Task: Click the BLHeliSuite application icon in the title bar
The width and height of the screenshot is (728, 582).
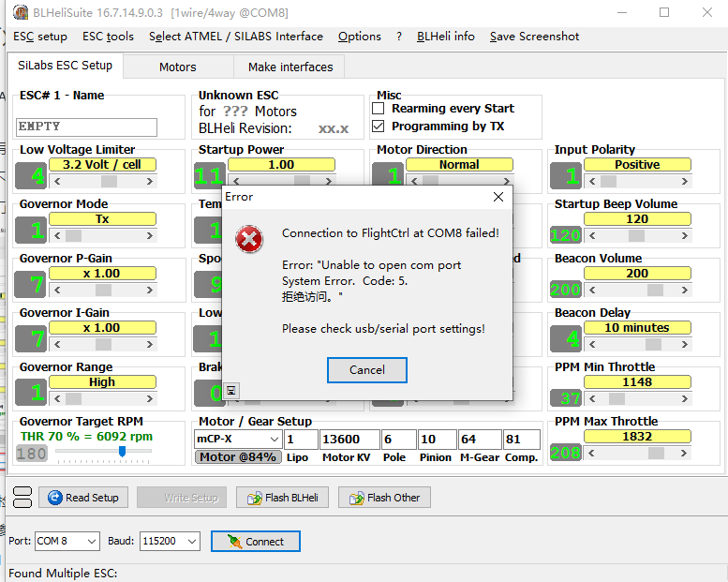Action: (x=21, y=12)
